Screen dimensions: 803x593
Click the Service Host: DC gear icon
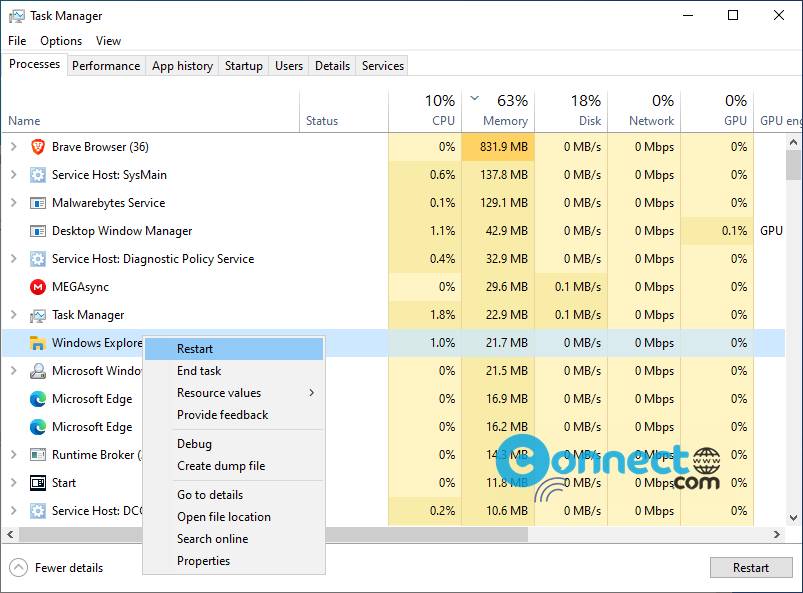pyautogui.click(x=38, y=511)
